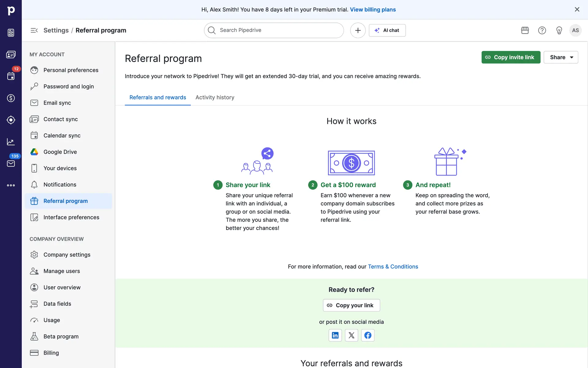Open the help question mark icon

[542, 30]
